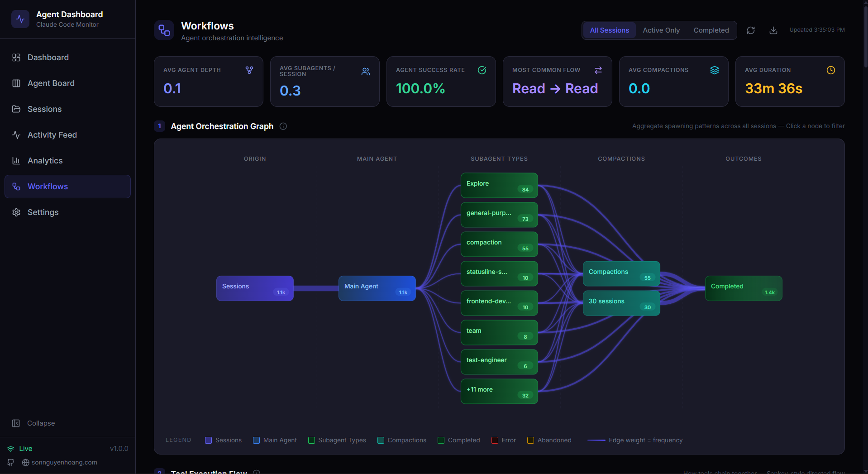This screenshot has width=868, height=474.
Task: Toggle the Compactions legend checkbox
Action: pyautogui.click(x=380, y=440)
